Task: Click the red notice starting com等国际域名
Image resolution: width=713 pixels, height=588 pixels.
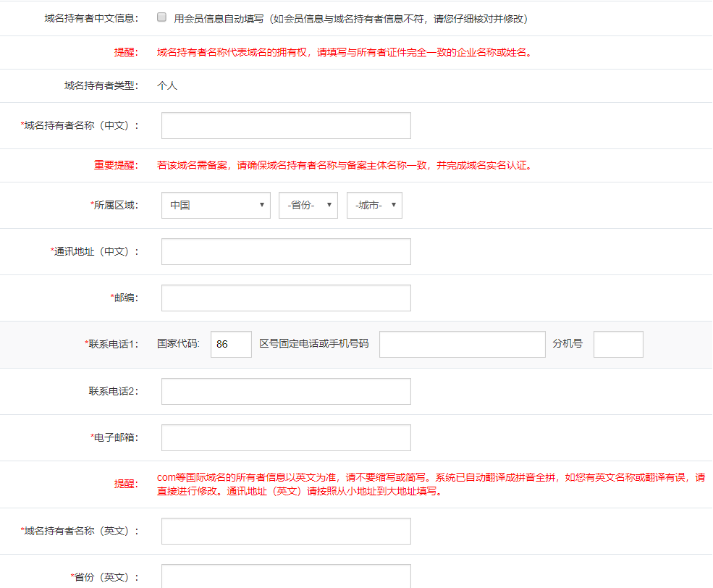Action: (431, 484)
